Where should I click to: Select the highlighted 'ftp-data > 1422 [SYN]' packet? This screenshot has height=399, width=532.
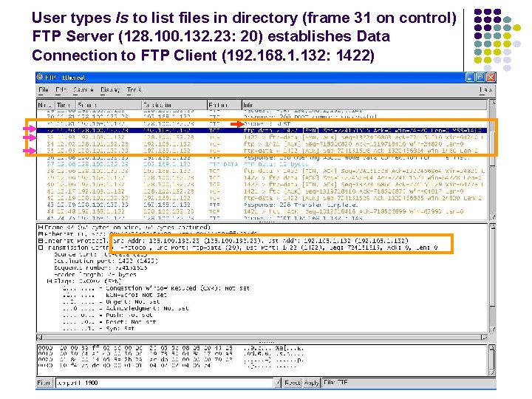[x=262, y=131]
